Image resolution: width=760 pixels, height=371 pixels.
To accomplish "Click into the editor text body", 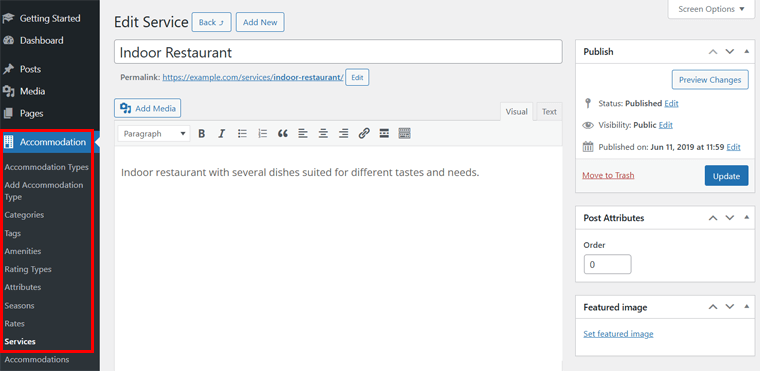I will point(338,257).
